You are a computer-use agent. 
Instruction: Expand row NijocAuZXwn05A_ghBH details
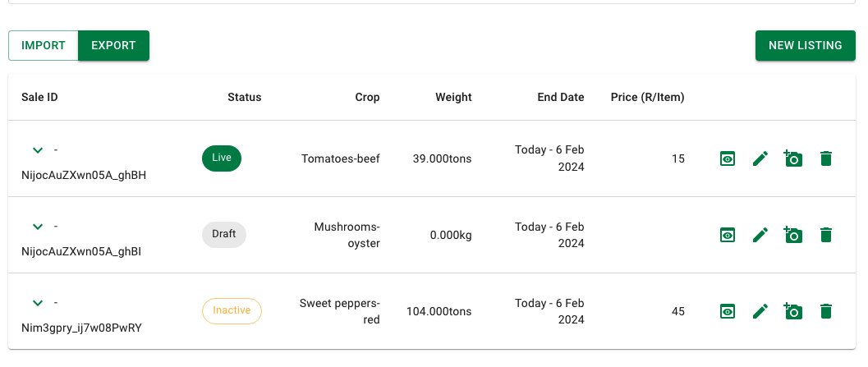(38, 150)
